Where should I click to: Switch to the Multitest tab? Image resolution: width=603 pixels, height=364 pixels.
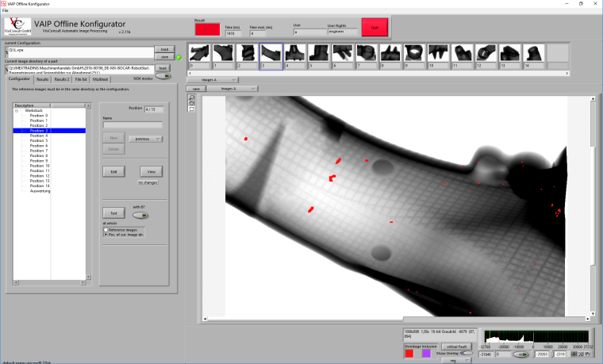click(x=100, y=80)
